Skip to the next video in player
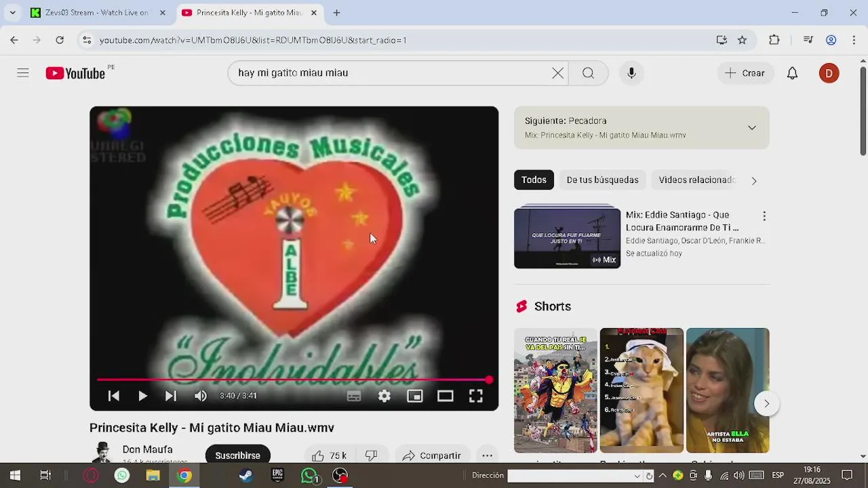 pyautogui.click(x=171, y=396)
